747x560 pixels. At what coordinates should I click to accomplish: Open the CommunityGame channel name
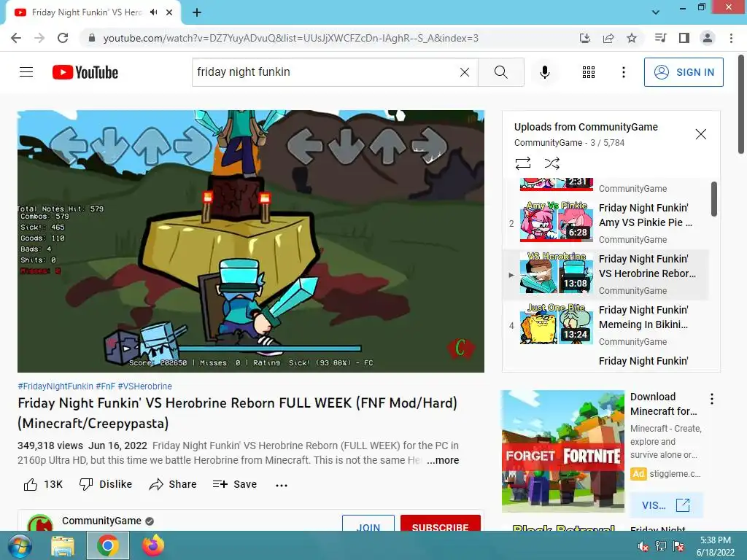click(x=101, y=521)
